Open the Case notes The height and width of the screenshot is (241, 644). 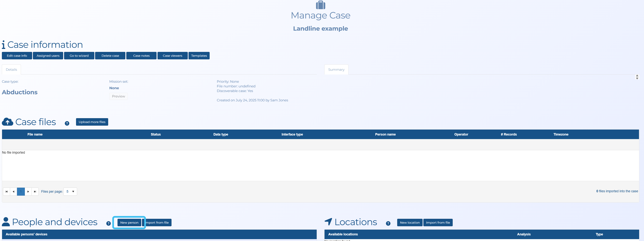(141, 56)
